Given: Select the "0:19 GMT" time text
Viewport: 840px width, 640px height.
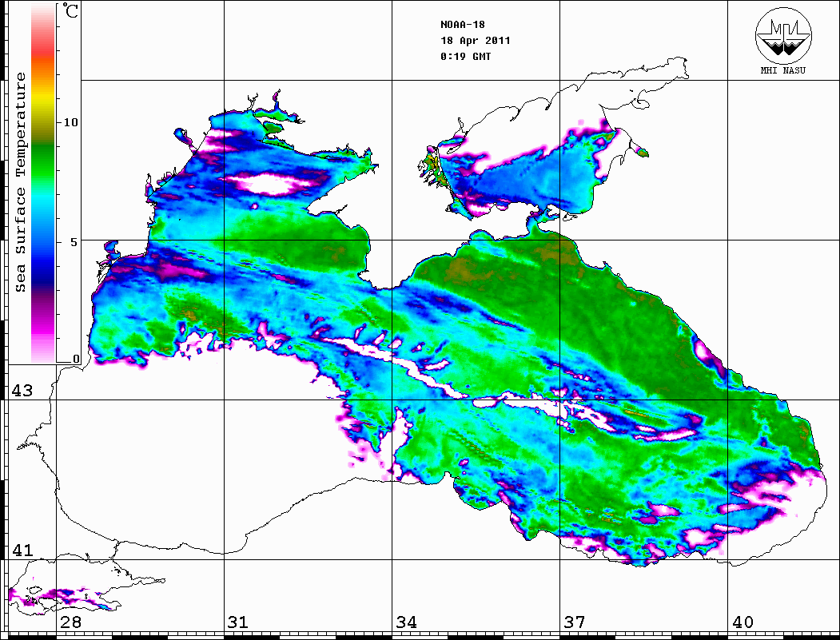Looking at the screenshot, I should click(x=465, y=56).
